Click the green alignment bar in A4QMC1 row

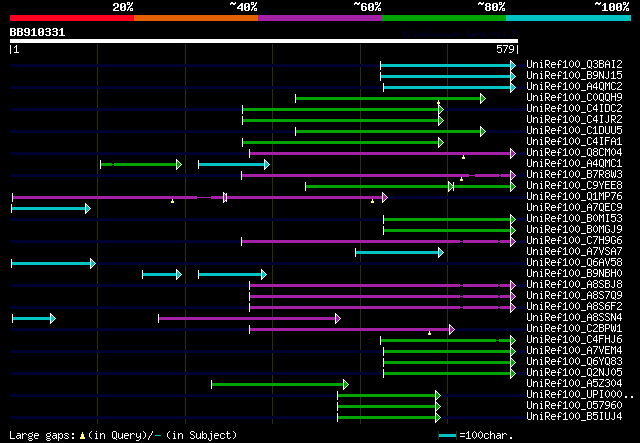[x=141, y=165]
